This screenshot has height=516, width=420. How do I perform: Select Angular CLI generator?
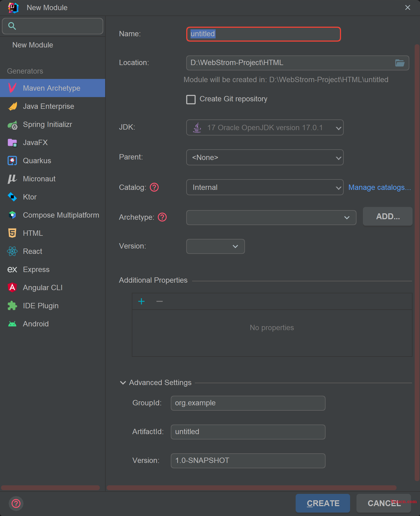coord(53,287)
